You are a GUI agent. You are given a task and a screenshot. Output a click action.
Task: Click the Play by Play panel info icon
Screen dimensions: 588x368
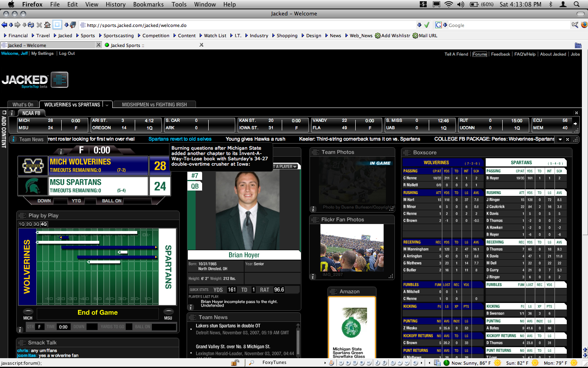20,330
